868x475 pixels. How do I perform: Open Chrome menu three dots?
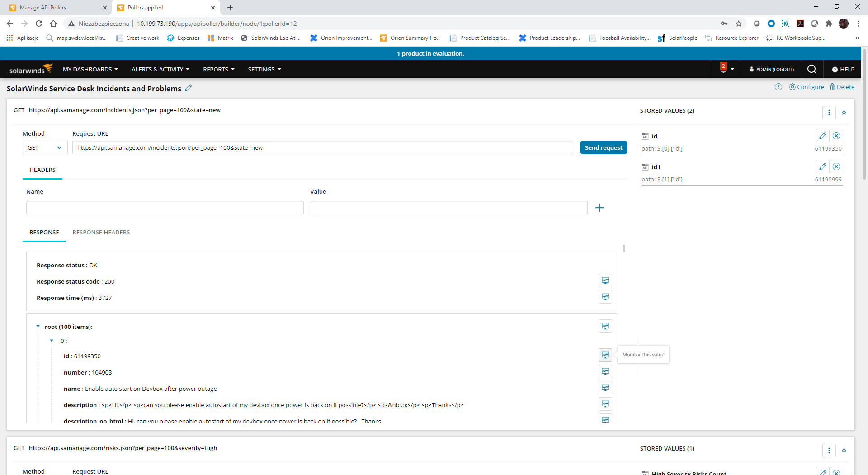tap(858, 24)
